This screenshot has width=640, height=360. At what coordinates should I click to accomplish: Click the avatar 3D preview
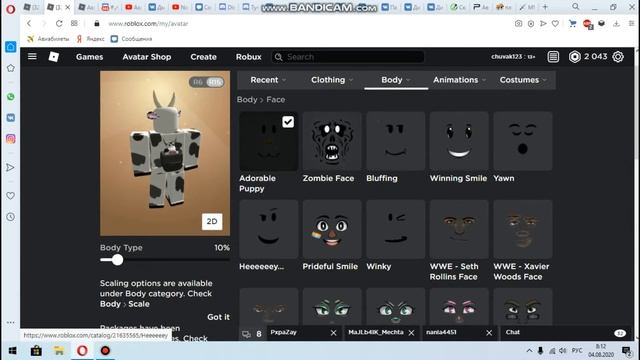[165, 153]
